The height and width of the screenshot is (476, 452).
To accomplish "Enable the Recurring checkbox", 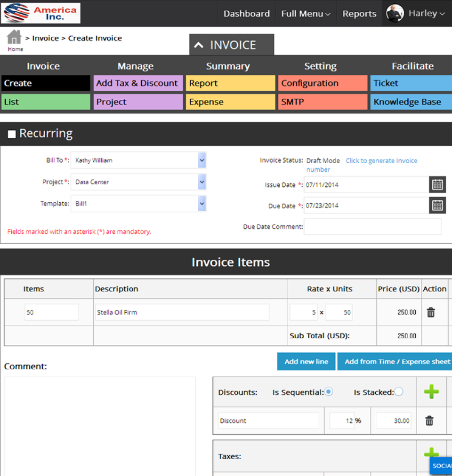I will pos(12,135).
